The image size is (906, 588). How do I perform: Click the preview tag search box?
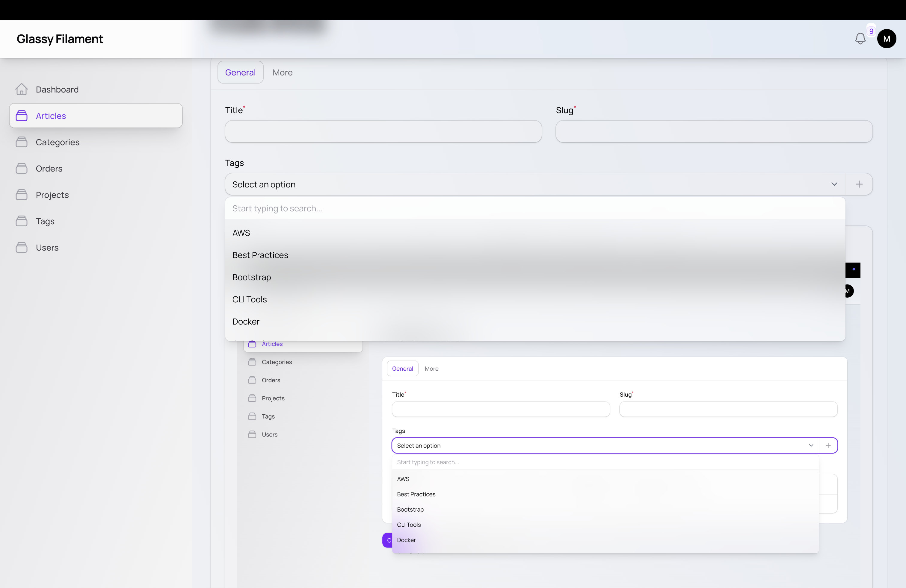click(x=605, y=462)
